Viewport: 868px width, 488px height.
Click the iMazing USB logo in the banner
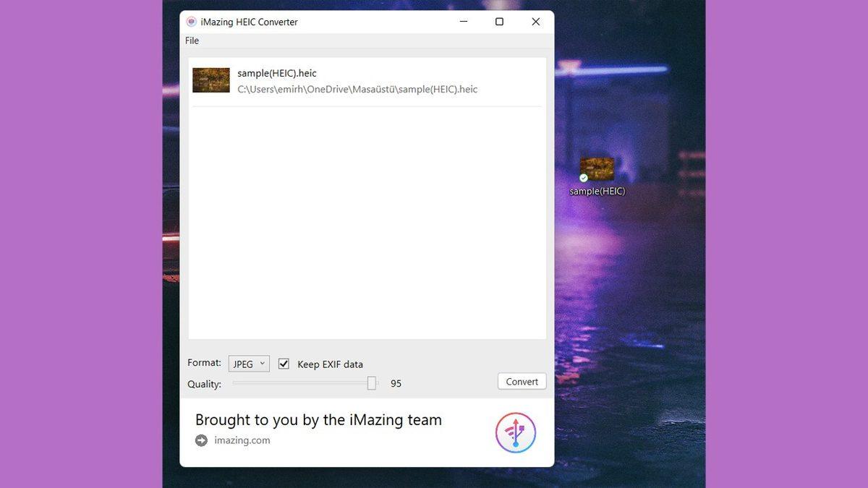(x=515, y=433)
